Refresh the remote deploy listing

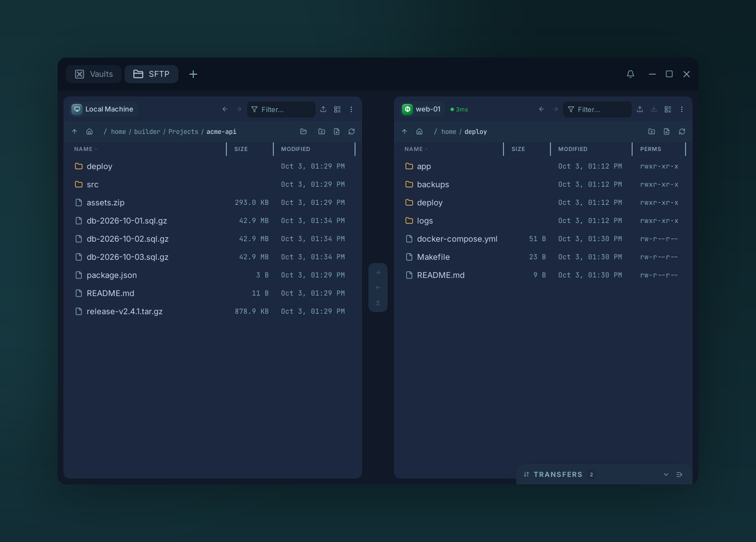682,132
